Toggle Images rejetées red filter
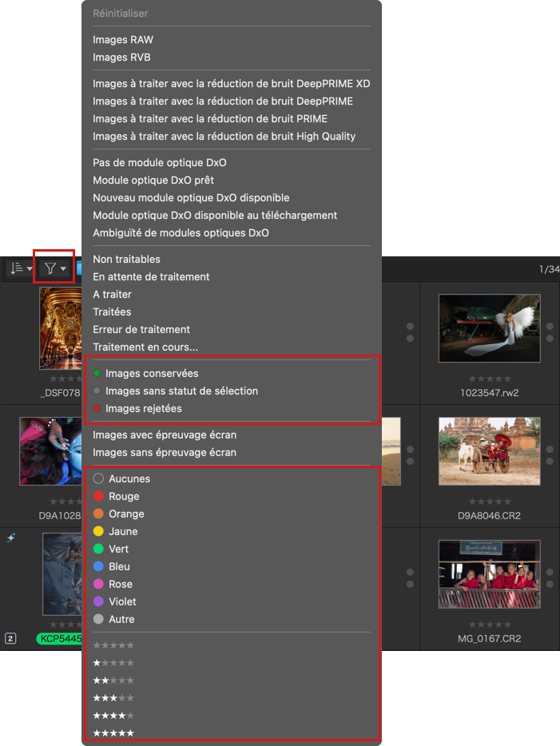The height and width of the screenshot is (746, 560). coord(137,409)
